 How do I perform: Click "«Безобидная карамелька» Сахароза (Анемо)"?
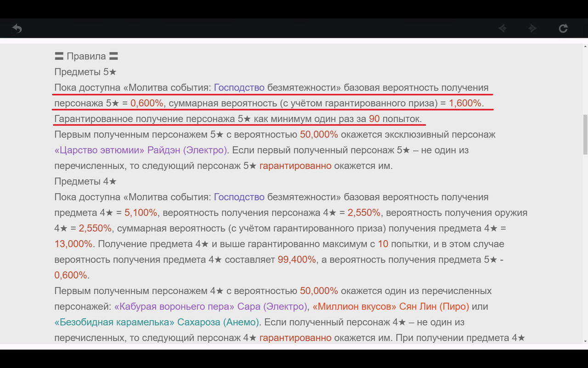pos(157,322)
